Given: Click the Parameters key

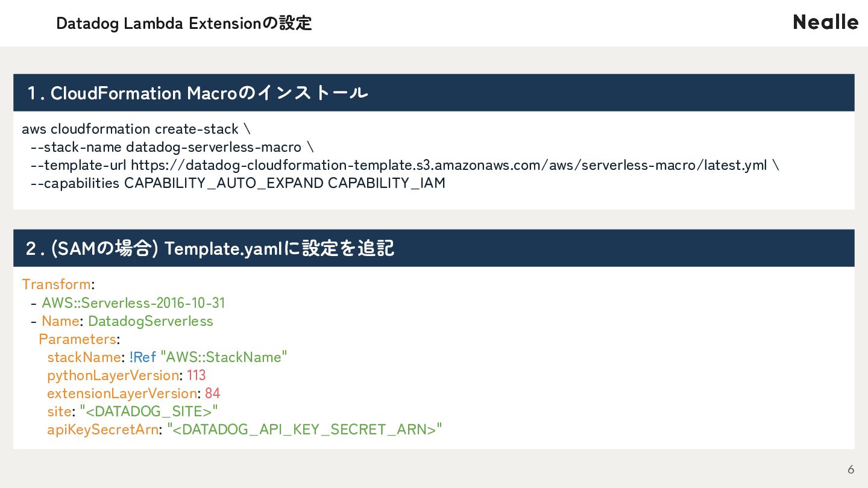Looking at the screenshot, I should point(77,339).
